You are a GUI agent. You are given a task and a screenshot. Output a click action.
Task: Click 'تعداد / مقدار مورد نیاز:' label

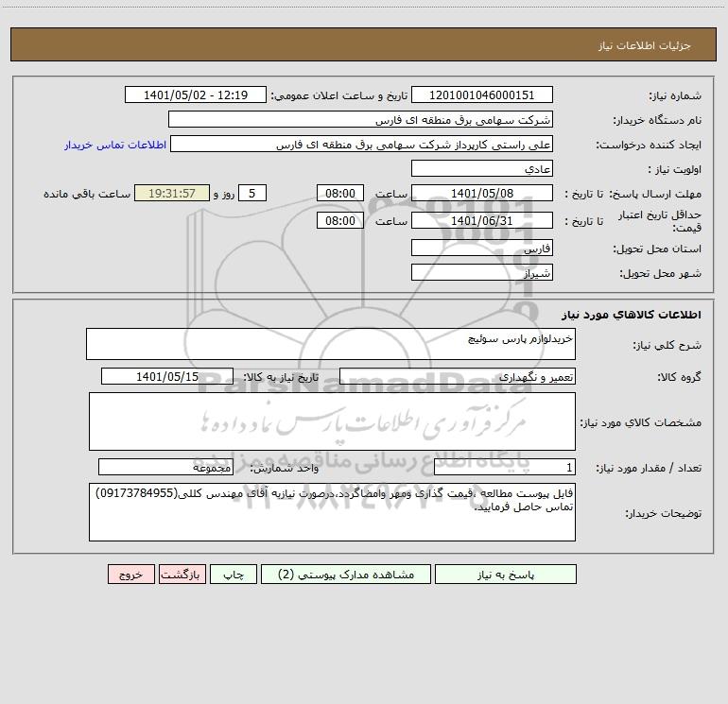[x=649, y=469]
